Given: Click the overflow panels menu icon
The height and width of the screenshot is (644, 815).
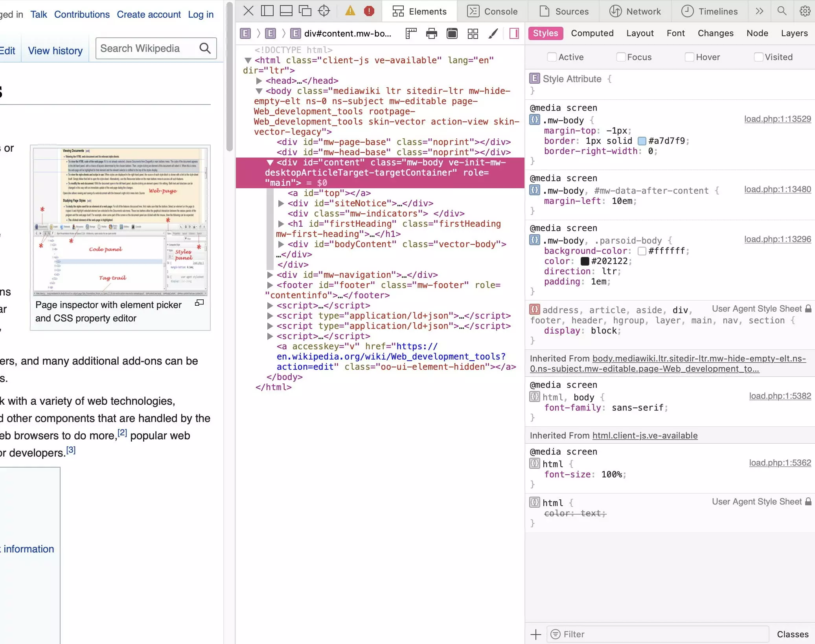Looking at the screenshot, I should 760,11.
